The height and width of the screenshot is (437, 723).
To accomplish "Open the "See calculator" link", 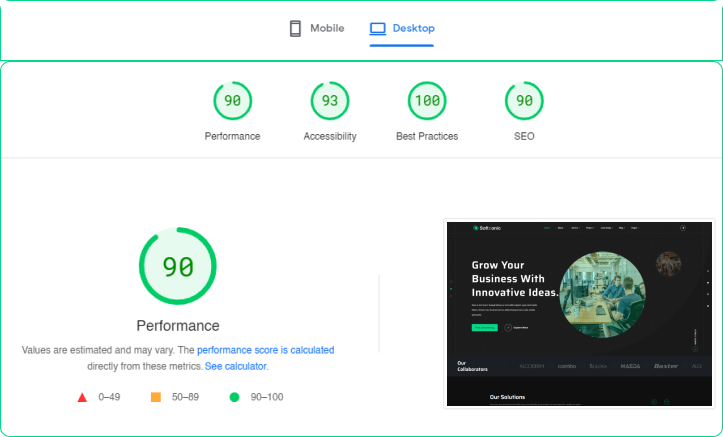I will 236,367.
